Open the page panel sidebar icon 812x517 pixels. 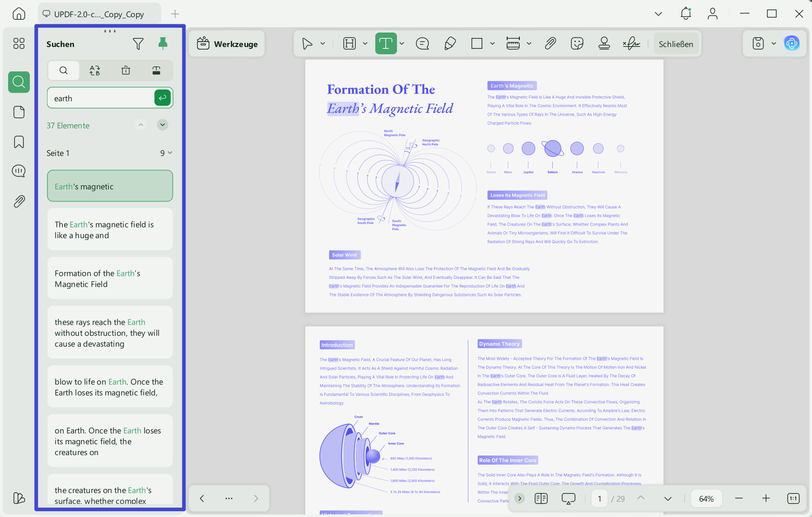(x=19, y=112)
